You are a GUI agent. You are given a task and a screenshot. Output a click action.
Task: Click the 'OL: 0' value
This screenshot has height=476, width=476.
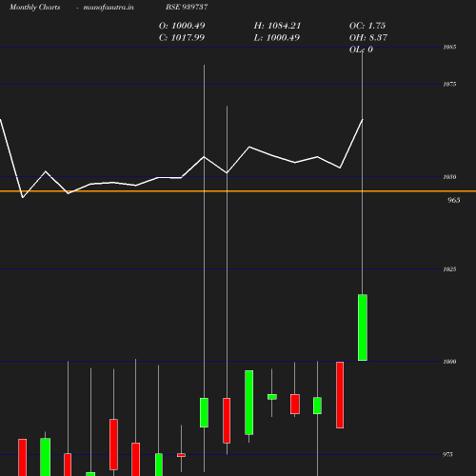pos(361,50)
